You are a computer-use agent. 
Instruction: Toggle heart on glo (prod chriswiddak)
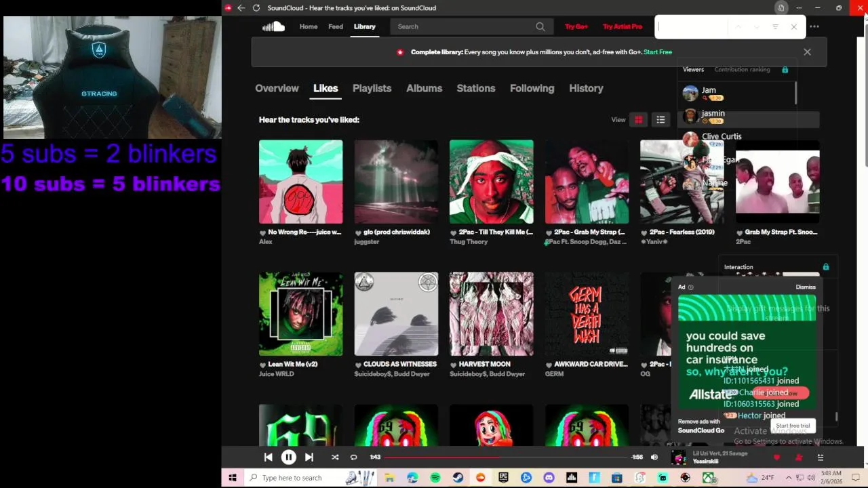[358, 232]
